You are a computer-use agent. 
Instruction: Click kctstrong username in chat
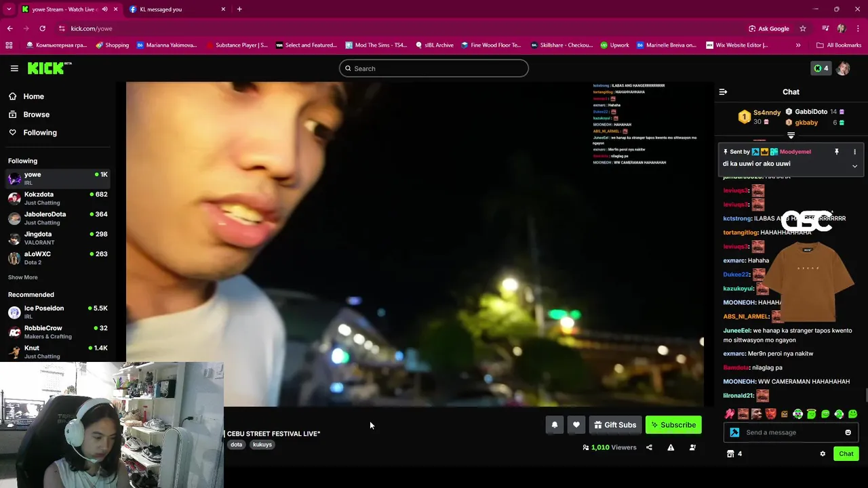coord(737,219)
